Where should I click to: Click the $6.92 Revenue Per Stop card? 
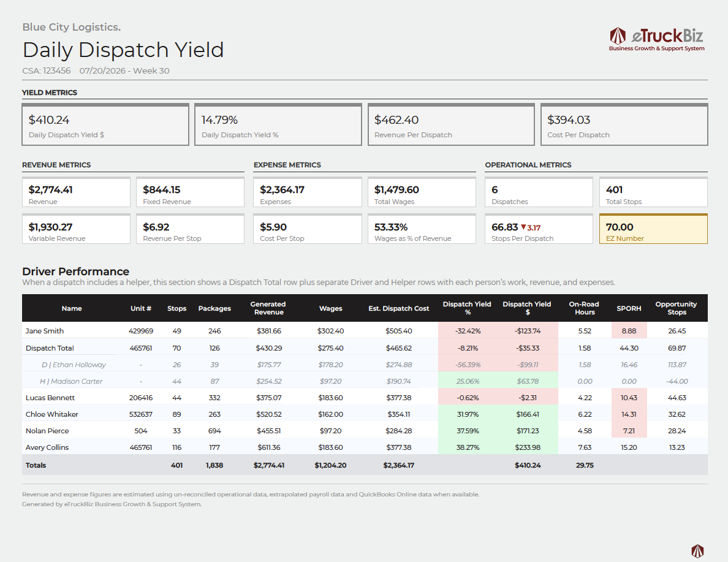click(x=191, y=229)
